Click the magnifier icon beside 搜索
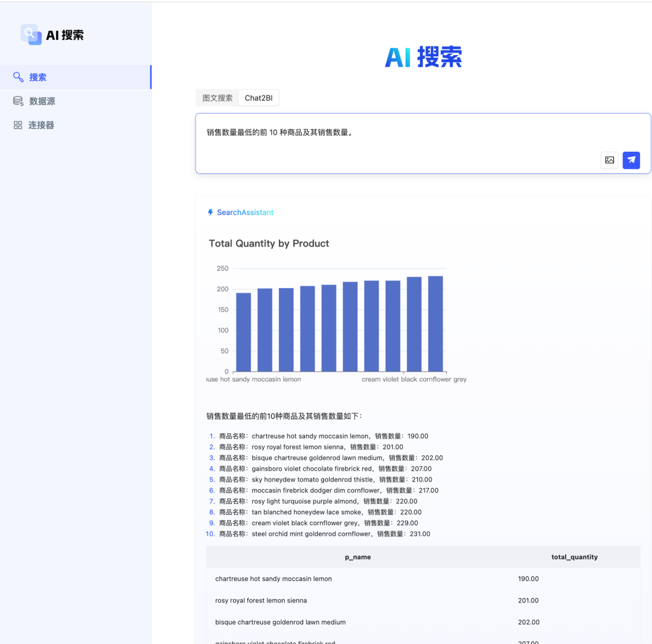Image resolution: width=652 pixels, height=644 pixels. pos(18,77)
